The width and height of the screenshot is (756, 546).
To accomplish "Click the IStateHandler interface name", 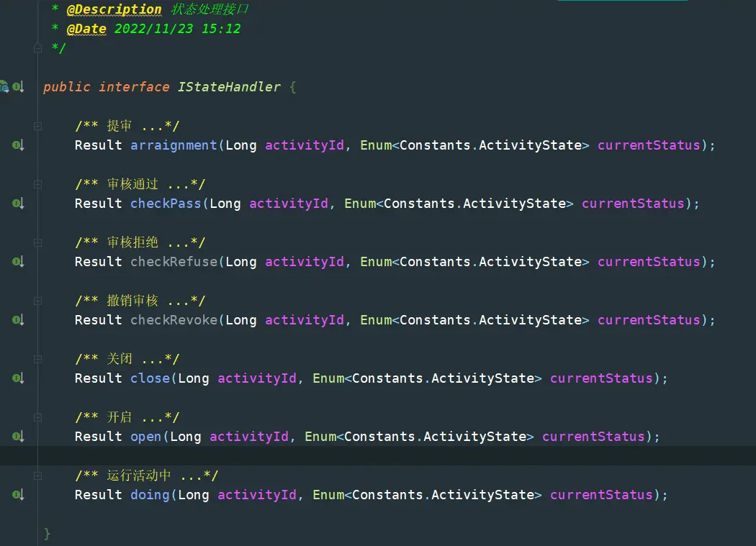I will point(229,87).
